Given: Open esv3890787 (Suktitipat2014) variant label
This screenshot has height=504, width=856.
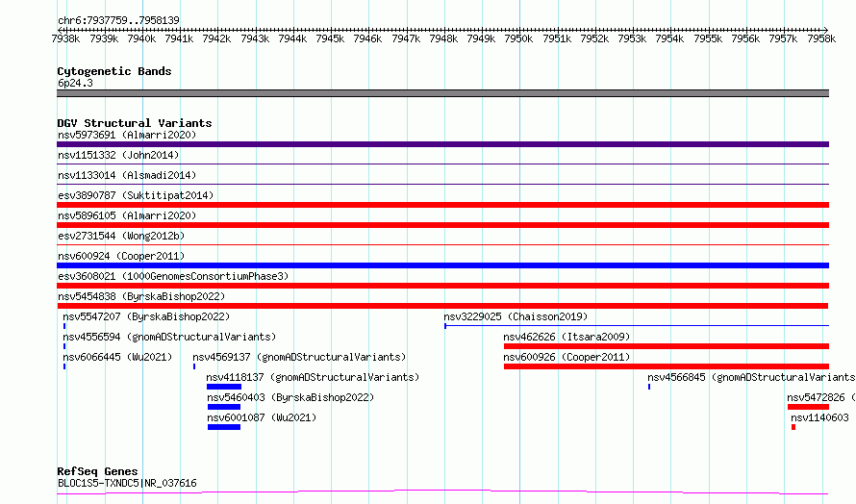Looking at the screenshot, I should coord(136,195).
